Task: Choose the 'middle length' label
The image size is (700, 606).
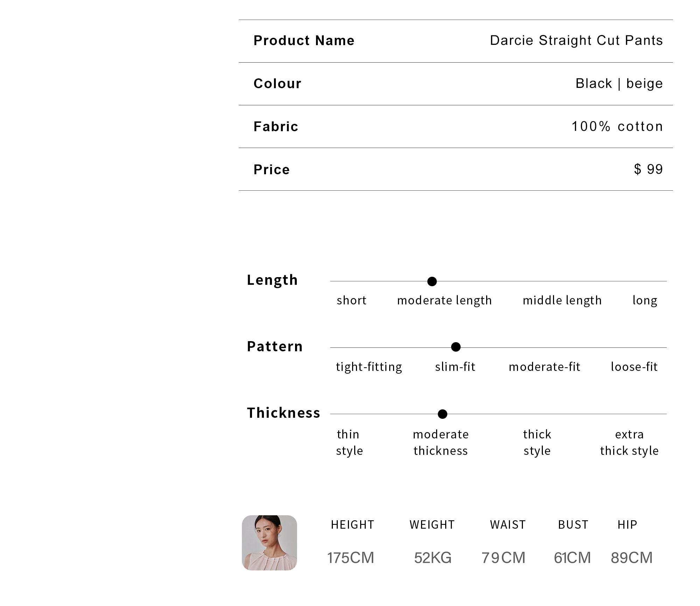Action: (562, 301)
